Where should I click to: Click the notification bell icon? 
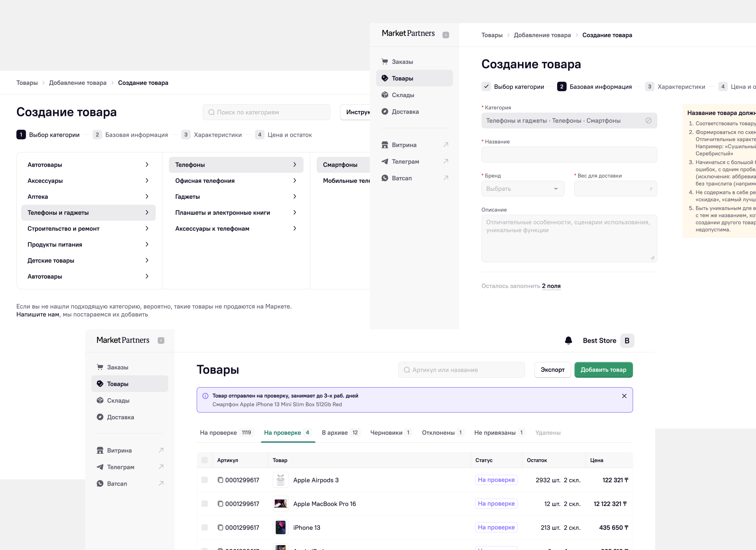click(568, 340)
